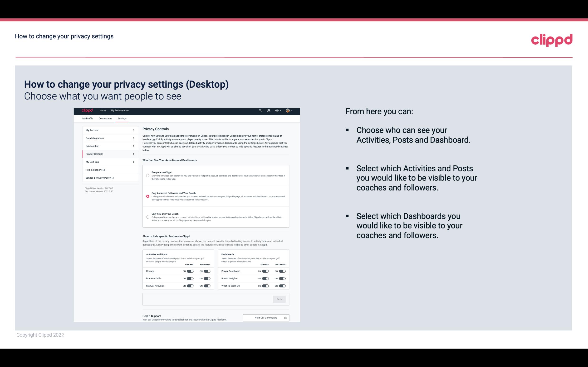Click the My Performance nav icon
This screenshot has height=367, width=588.
click(x=120, y=110)
